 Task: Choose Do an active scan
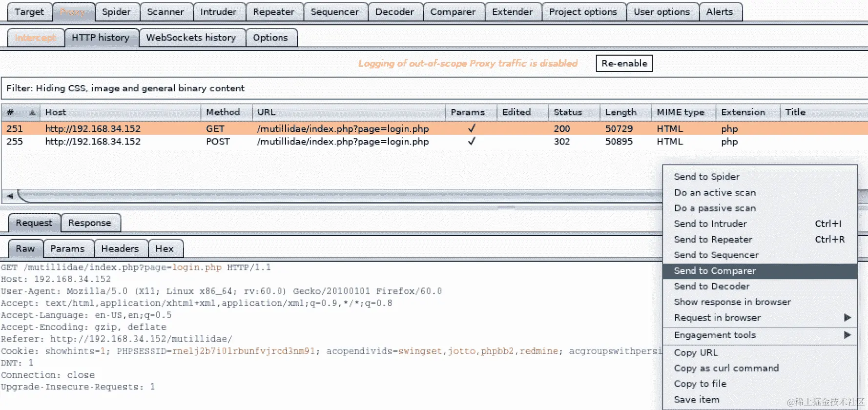click(x=760, y=192)
